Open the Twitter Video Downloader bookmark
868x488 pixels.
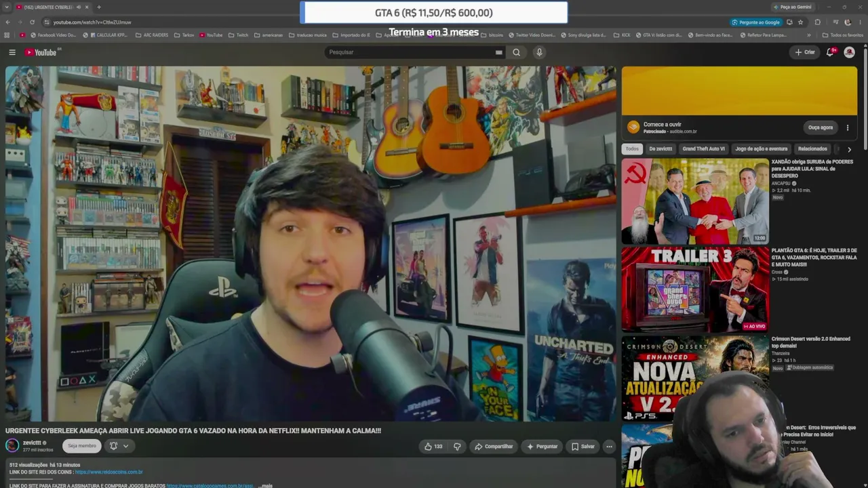531,35
